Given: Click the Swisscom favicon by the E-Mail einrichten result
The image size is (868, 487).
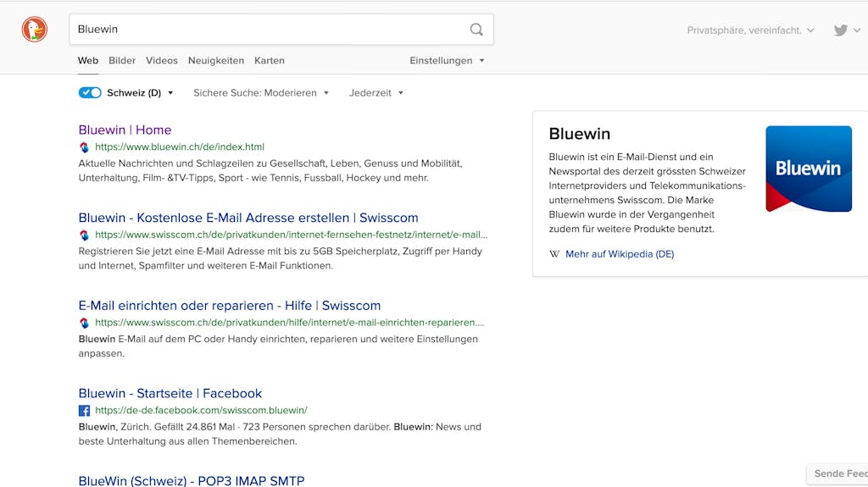Looking at the screenshot, I should pyautogui.click(x=84, y=323).
